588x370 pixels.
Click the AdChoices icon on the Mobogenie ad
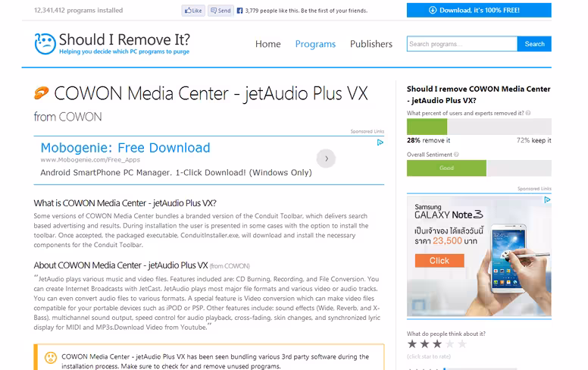[380, 143]
